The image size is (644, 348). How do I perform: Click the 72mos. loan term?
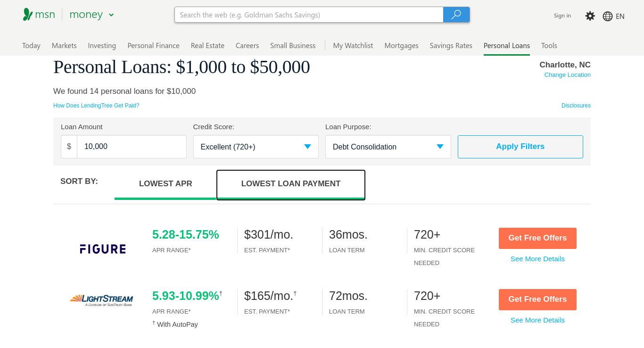(x=348, y=296)
